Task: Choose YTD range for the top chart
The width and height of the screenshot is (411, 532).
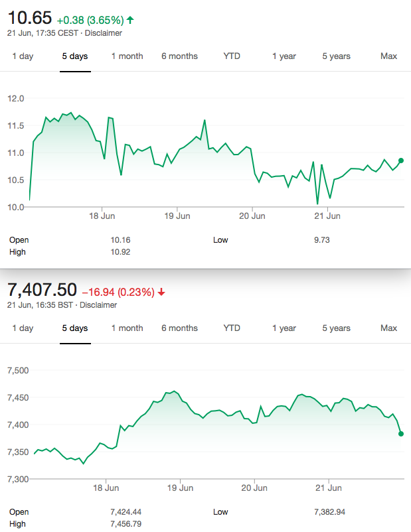Action: tap(232, 56)
